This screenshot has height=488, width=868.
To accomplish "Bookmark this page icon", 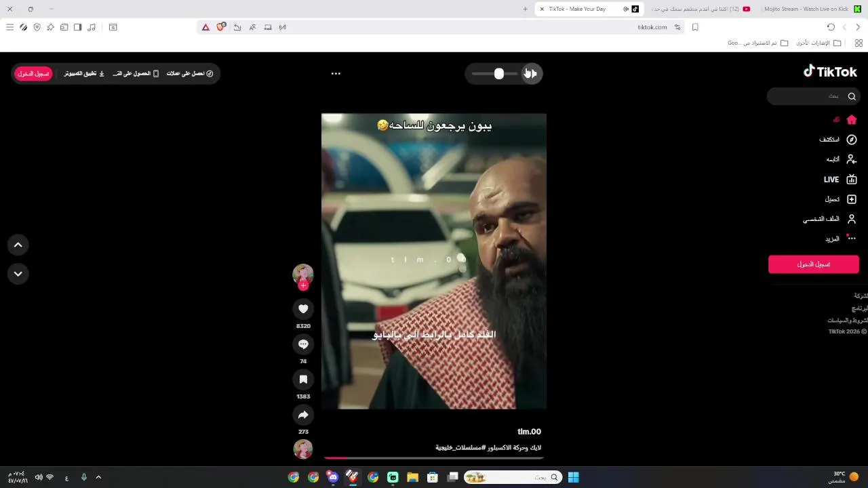I will click(x=695, y=27).
